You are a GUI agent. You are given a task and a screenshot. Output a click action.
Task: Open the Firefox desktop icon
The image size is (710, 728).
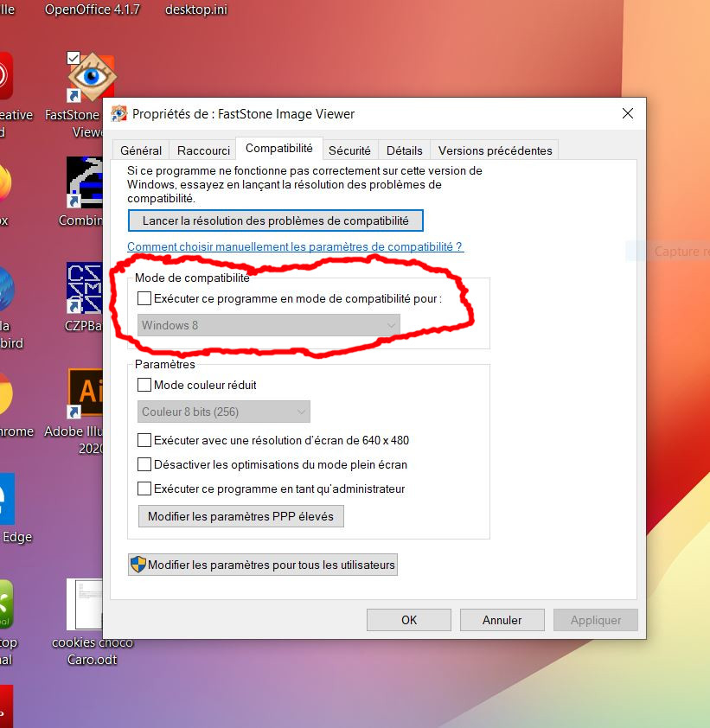tap(7, 183)
